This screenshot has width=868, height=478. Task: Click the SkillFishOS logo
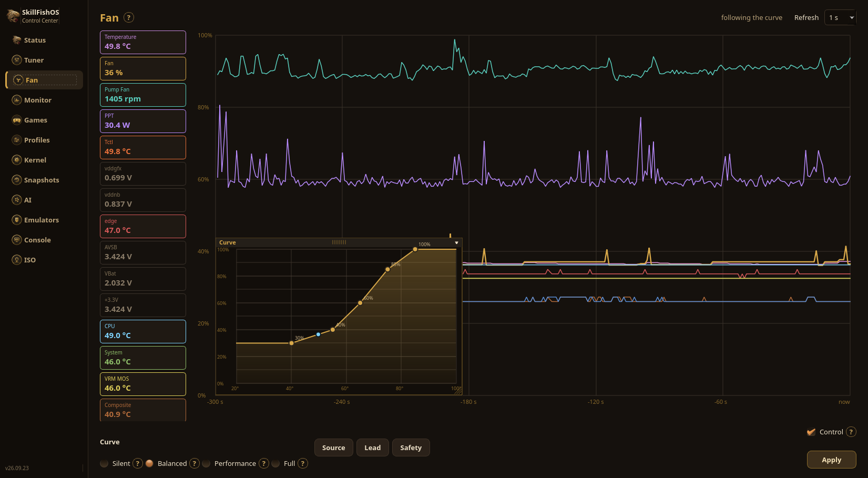click(13, 16)
